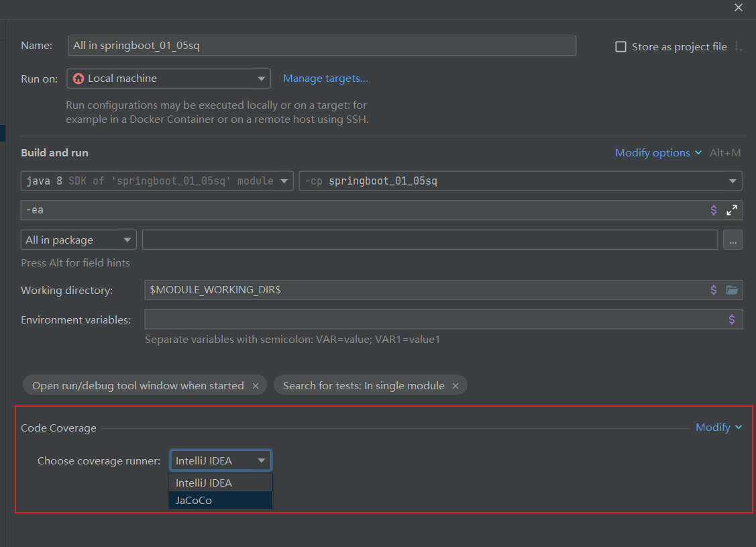Open the kebab menu beside Store as project file
The width and height of the screenshot is (756, 547).
(739, 46)
